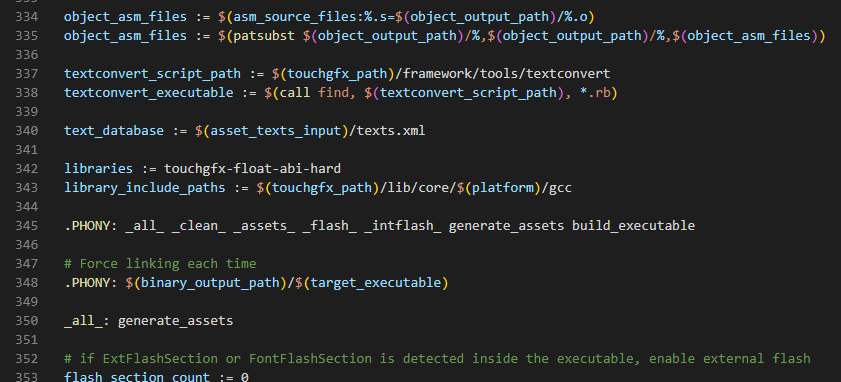Click the textconvert_executable variable name
Screen dimensions: 841x382
click(149, 93)
